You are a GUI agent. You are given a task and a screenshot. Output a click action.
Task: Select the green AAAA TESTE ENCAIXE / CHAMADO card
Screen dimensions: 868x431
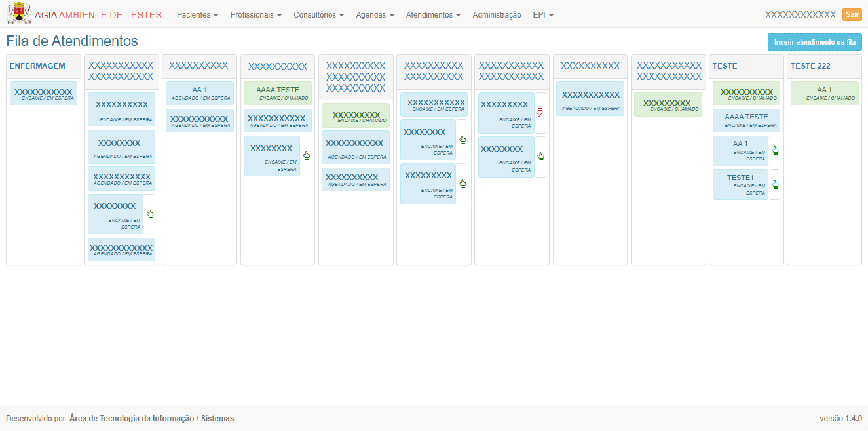pyautogui.click(x=278, y=93)
